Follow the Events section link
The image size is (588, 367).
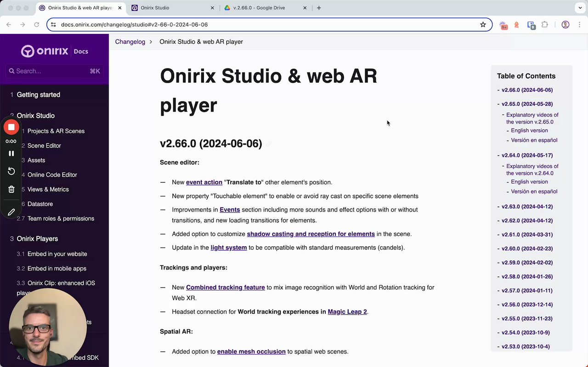point(230,210)
